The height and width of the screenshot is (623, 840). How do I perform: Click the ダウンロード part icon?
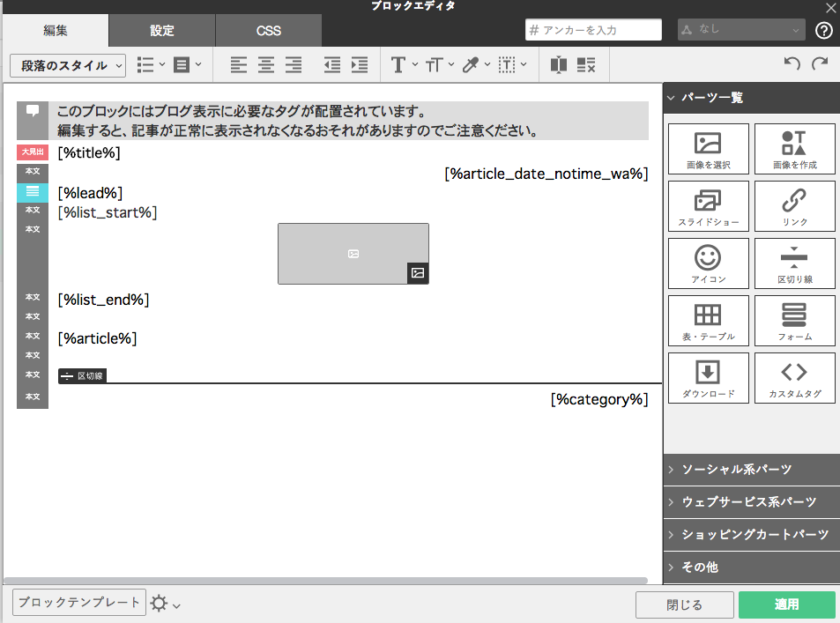click(708, 378)
